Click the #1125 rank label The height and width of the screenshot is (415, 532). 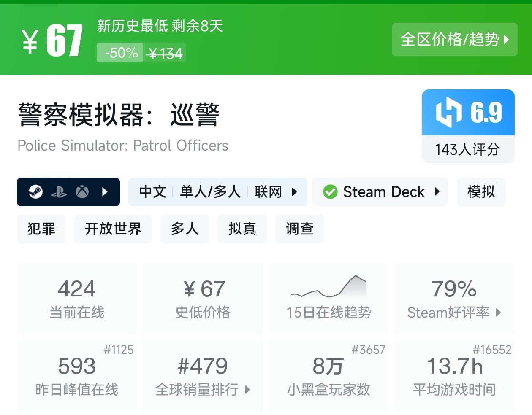pyautogui.click(x=119, y=350)
